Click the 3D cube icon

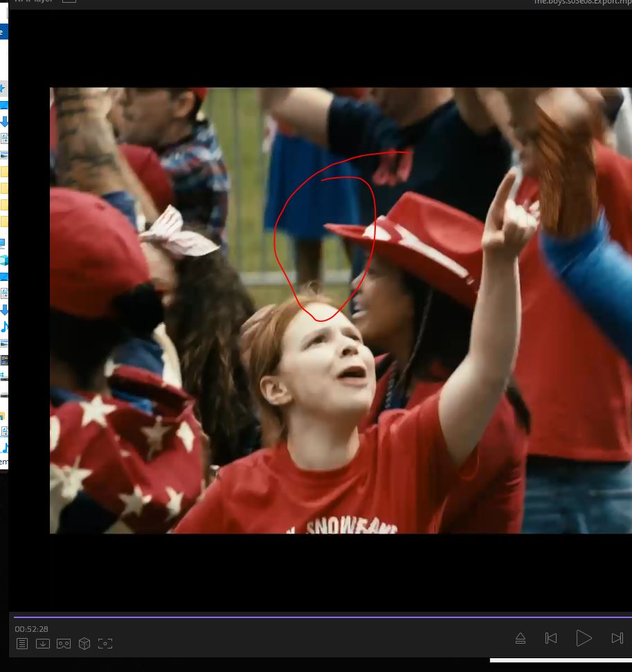coord(84,644)
